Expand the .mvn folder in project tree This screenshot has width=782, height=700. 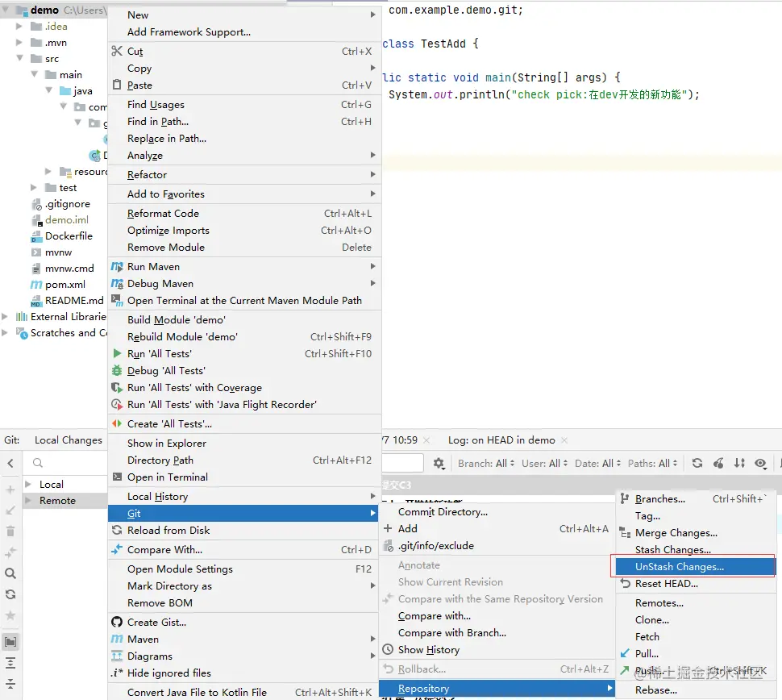click(x=19, y=43)
